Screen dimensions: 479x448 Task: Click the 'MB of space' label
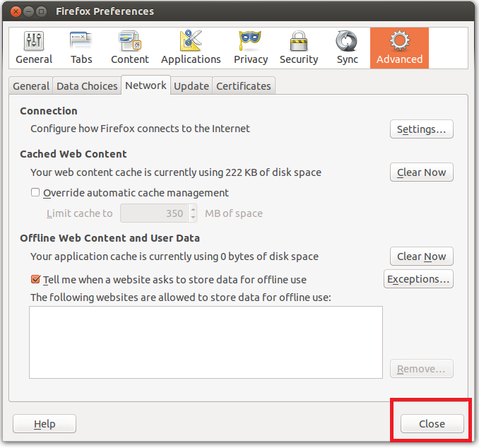(x=234, y=213)
